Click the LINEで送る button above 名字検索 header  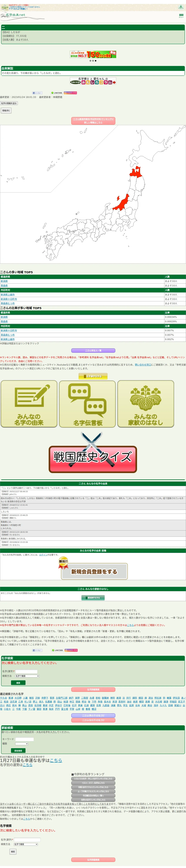tap(57, 650)
